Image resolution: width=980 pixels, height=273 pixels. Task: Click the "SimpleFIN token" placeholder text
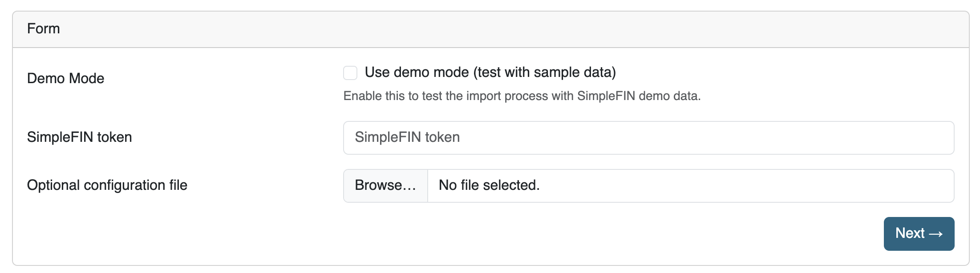tap(407, 137)
